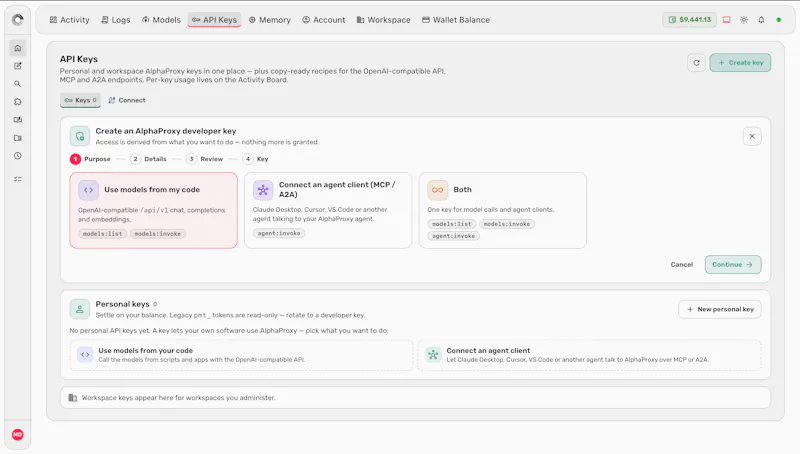Screen dimensions: 800x454
Task: Toggle light/dark theme sun icon
Action: coord(744,20)
